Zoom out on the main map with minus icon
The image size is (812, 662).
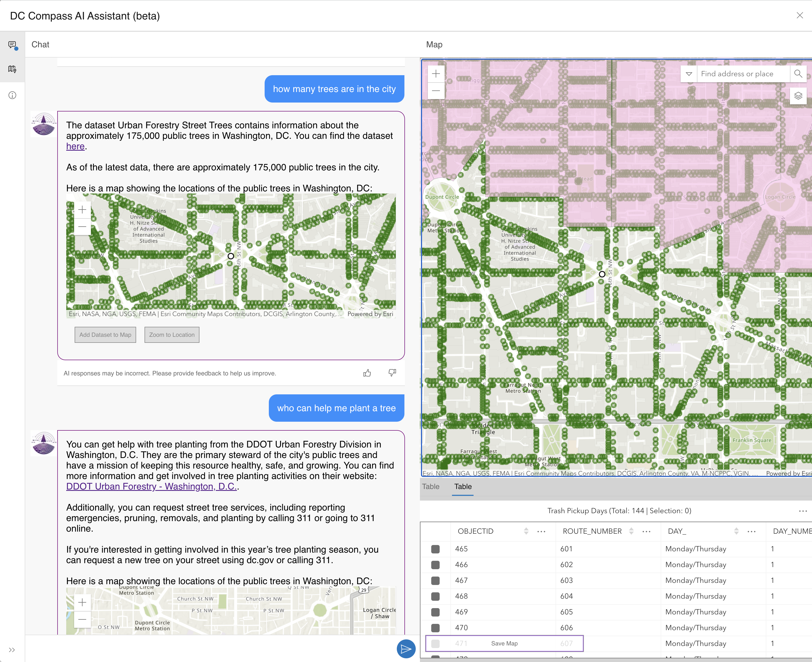point(436,91)
